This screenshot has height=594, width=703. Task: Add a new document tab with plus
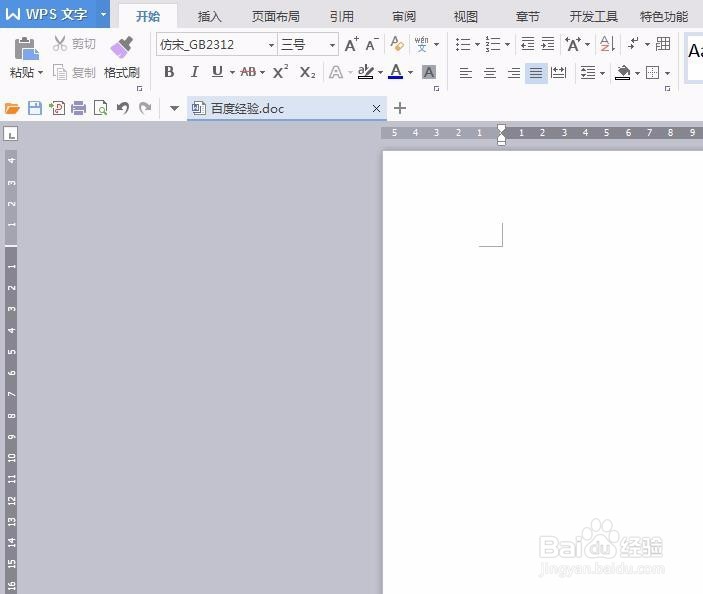pyautogui.click(x=400, y=108)
